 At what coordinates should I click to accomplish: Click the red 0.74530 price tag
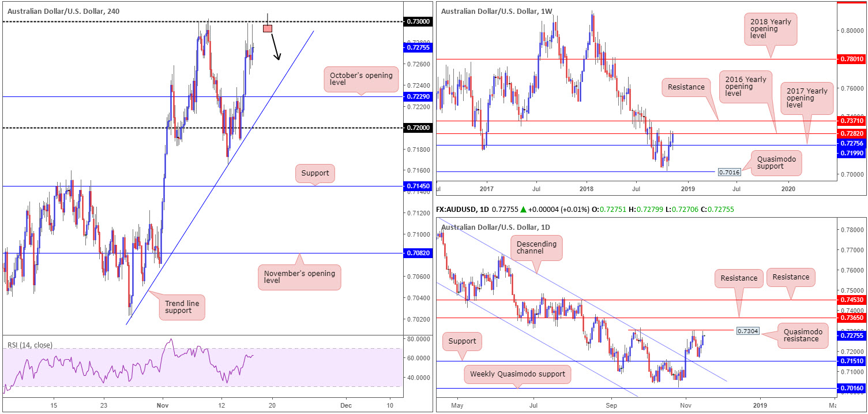[x=852, y=300]
